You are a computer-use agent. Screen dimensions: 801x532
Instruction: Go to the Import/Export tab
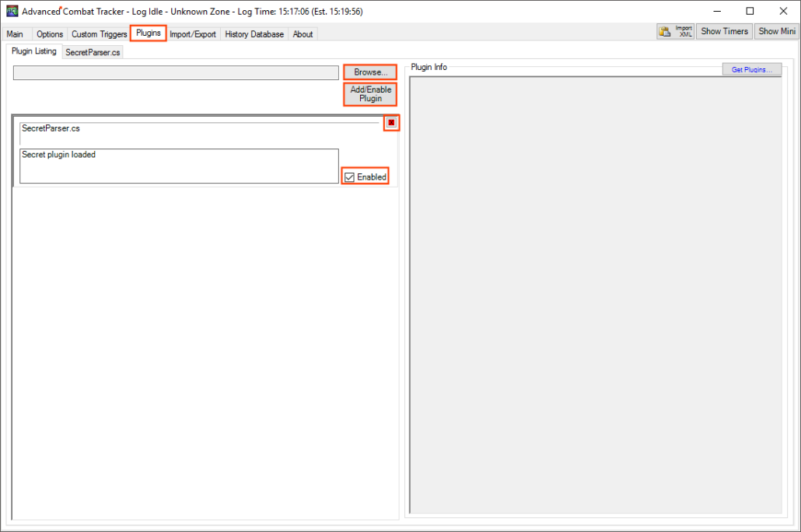point(193,34)
